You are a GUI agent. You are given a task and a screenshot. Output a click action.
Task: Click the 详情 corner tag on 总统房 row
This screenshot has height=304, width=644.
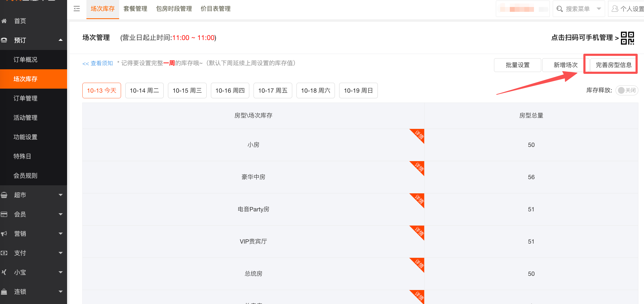(x=419, y=263)
